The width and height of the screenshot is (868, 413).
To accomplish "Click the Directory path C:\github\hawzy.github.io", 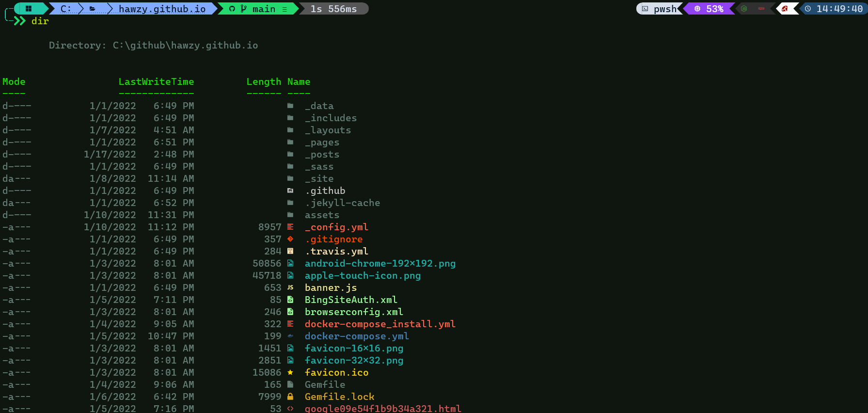I will pos(185,45).
